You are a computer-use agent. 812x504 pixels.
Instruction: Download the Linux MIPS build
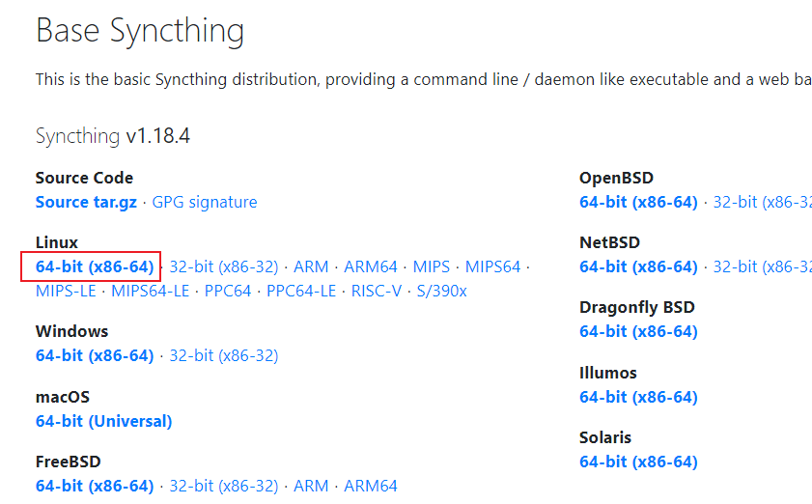pyautogui.click(x=432, y=266)
